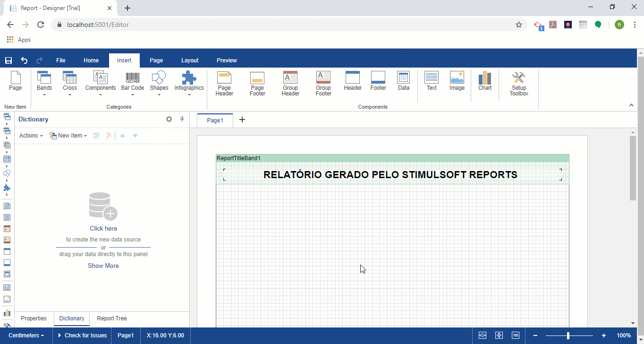Add a Data band component
The height and width of the screenshot is (344, 644).
[403, 81]
